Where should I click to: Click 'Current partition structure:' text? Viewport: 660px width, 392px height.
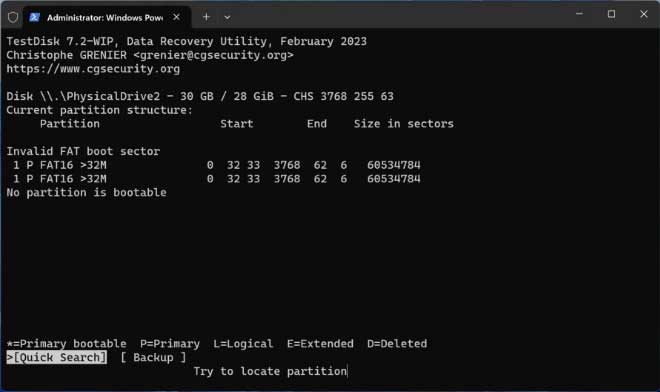[99, 110]
